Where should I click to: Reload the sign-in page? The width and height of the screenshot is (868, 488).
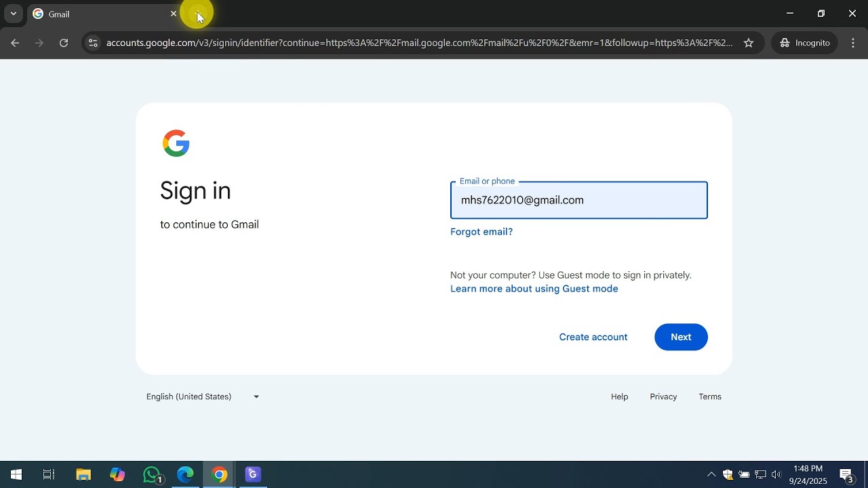64,43
